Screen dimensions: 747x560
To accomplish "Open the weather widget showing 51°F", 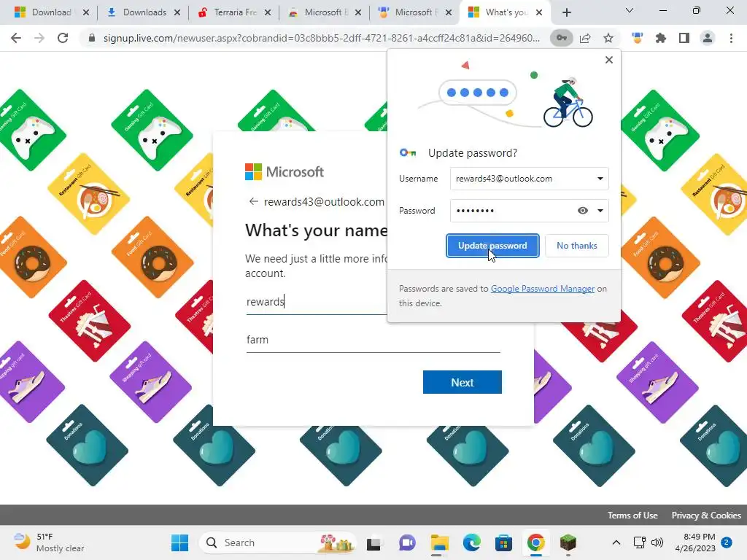I will pos(47,542).
